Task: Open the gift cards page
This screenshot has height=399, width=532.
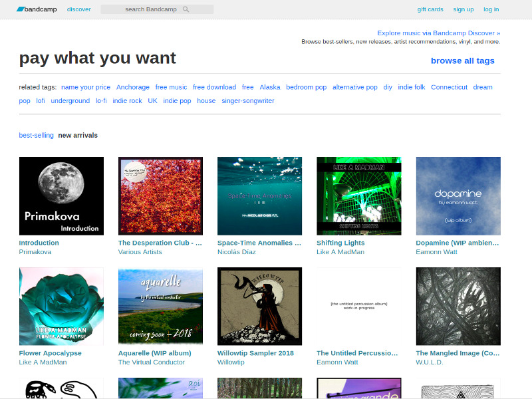Action: [430, 9]
